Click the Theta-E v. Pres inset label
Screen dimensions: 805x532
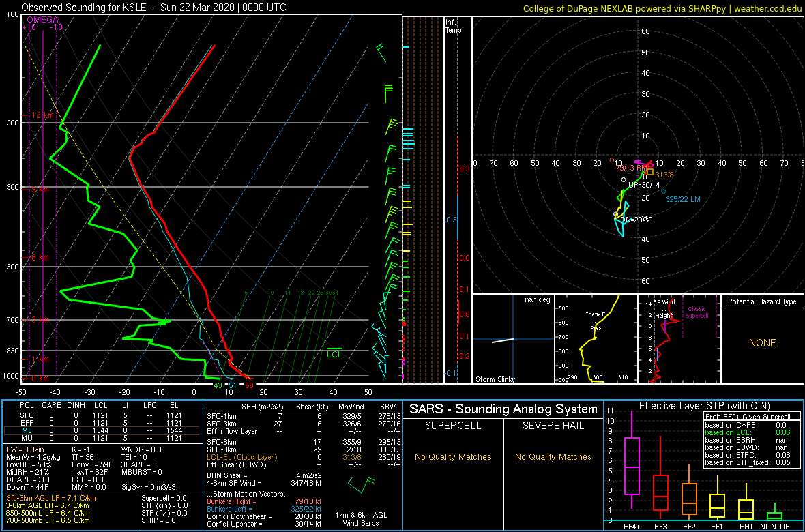point(596,321)
